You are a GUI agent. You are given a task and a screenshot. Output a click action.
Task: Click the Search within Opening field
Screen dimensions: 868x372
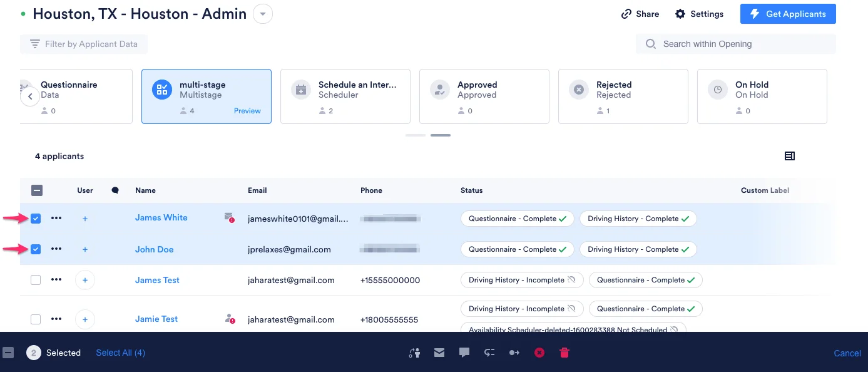(x=736, y=44)
